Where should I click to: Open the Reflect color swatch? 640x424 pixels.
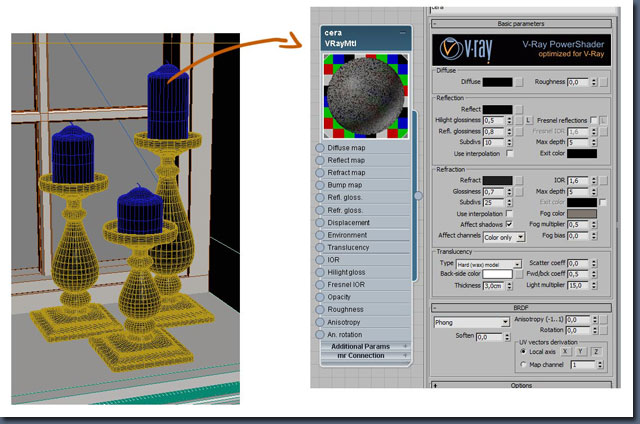(498, 109)
